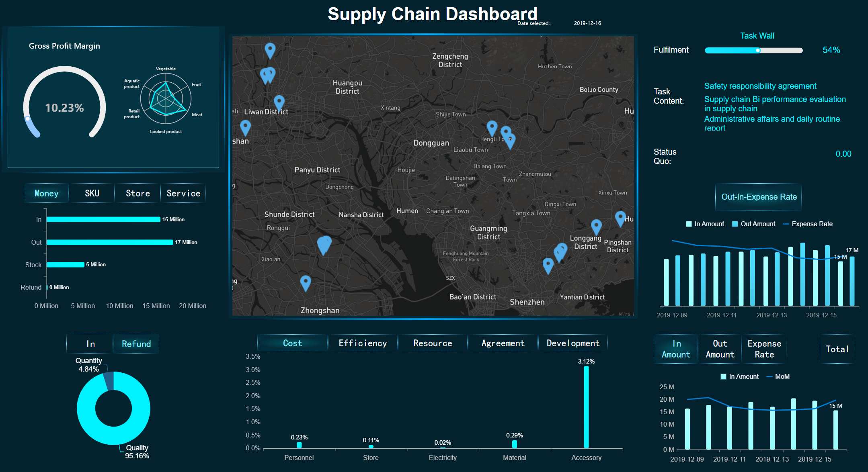The height and width of the screenshot is (472, 868).
Task: Click the map pin at Hengli Town
Action: coord(492,127)
